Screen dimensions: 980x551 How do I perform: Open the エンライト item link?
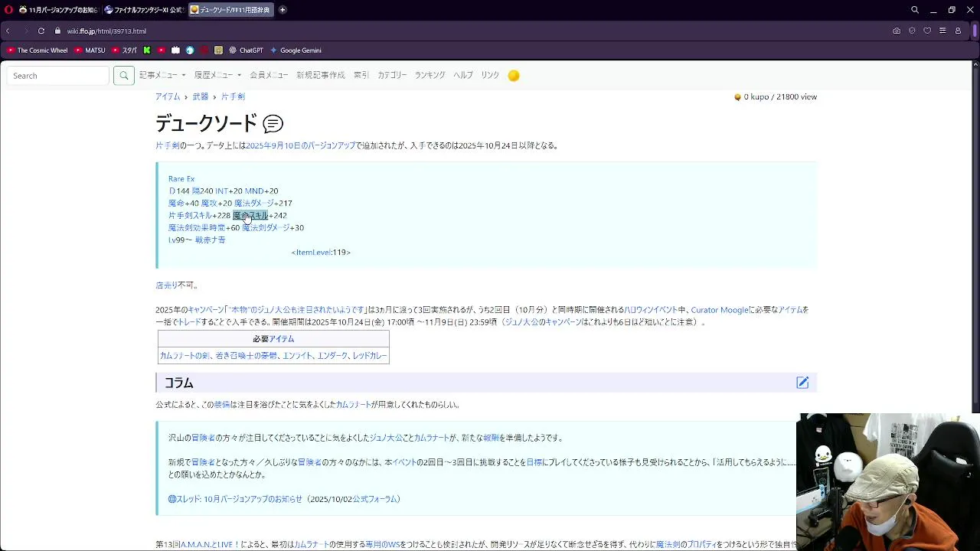pos(297,356)
